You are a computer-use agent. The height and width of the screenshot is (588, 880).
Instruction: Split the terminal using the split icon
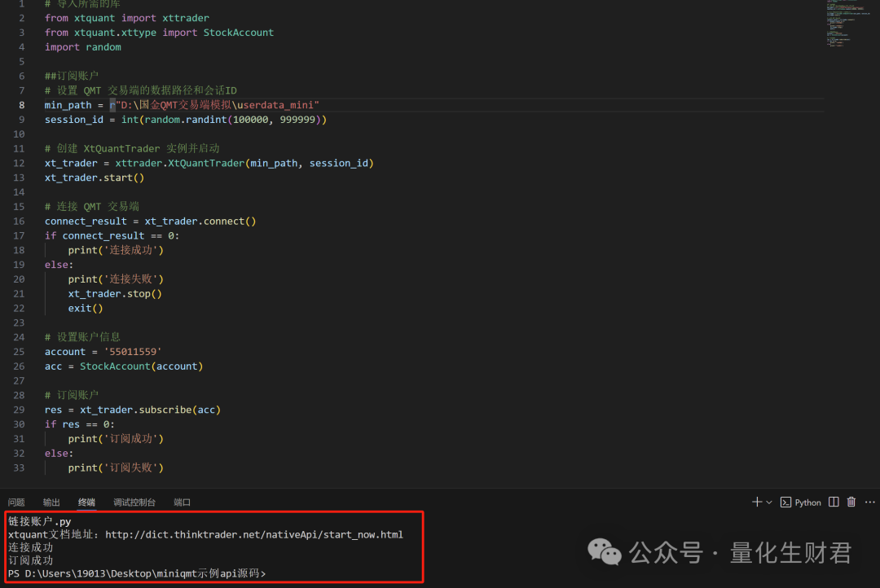(x=833, y=502)
